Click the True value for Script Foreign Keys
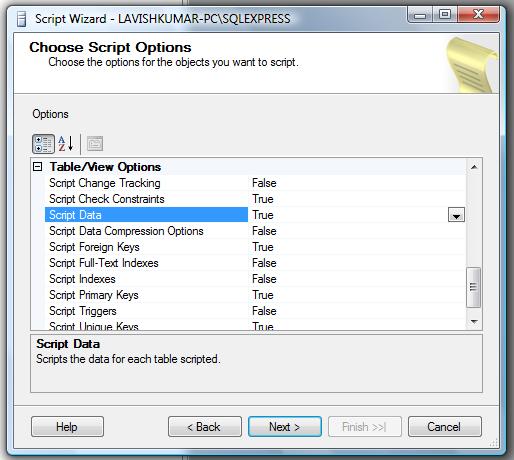The height and width of the screenshot is (460, 514). coord(263,247)
